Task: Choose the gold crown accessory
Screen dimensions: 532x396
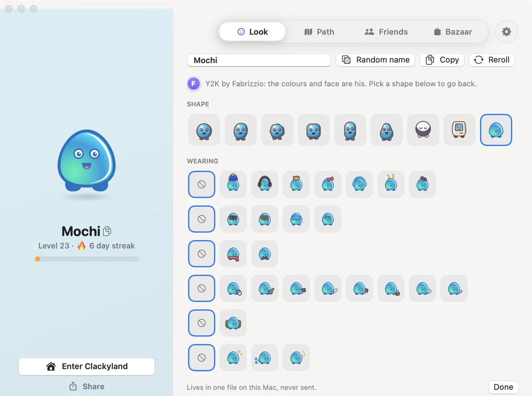Action: (296, 184)
